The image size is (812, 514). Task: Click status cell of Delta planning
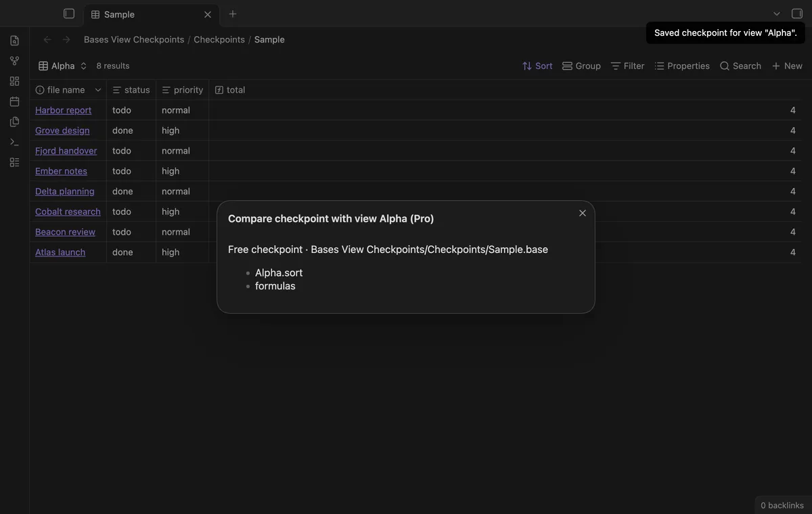coord(131,191)
